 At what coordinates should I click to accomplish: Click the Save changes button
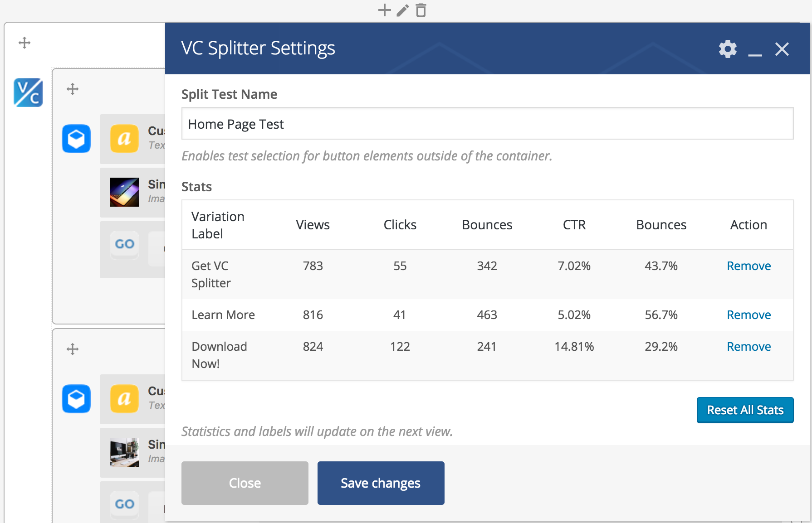point(381,483)
